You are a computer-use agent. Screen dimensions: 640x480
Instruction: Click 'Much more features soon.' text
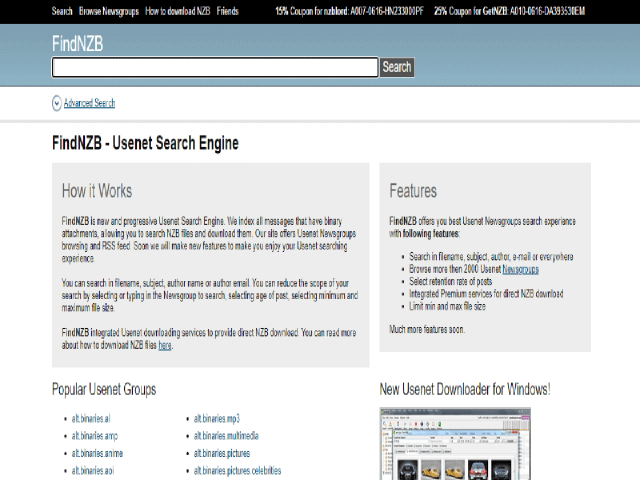[x=427, y=329]
